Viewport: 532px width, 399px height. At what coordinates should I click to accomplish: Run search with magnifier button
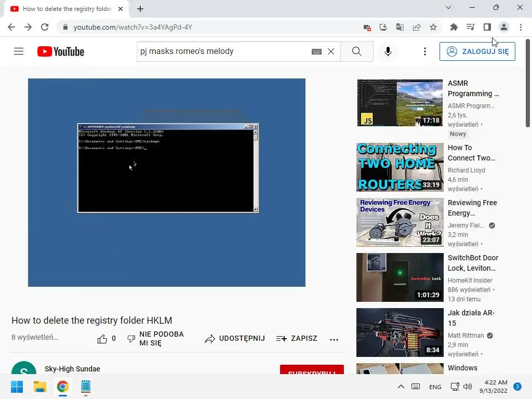[x=356, y=51]
